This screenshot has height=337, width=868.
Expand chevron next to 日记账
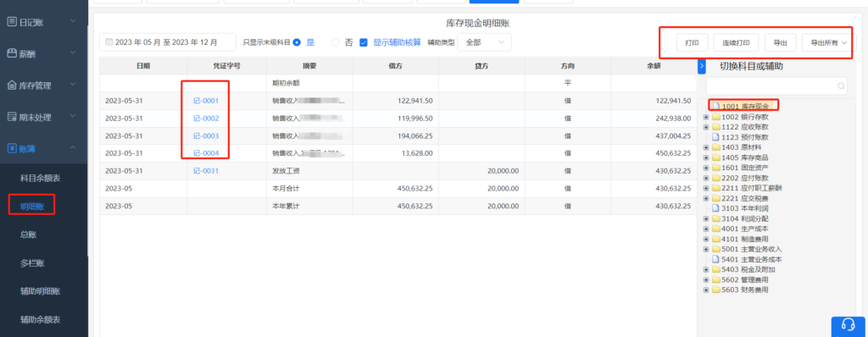pos(73,22)
